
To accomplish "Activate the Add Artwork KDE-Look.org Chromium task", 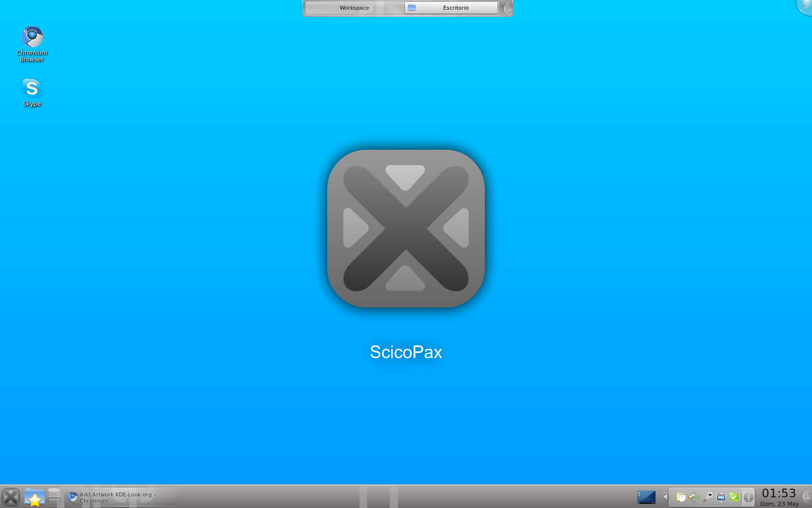I will (x=123, y=497).
